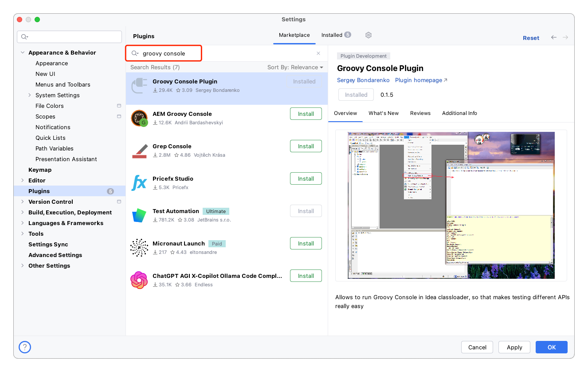This screenshot has width=588, height=372.
Task: Expand Build, Execution, Deployment section
Action: click(x=23, y=212)
